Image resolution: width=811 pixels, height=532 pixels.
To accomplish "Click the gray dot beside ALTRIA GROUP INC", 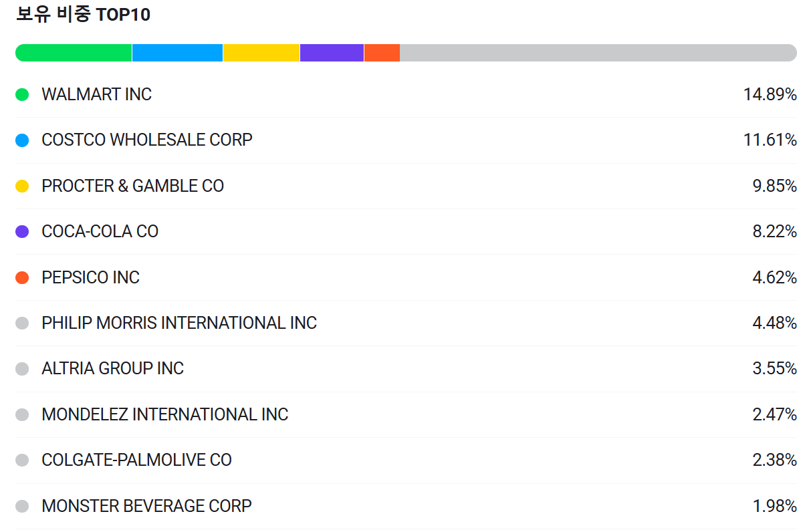I will 22,369.
